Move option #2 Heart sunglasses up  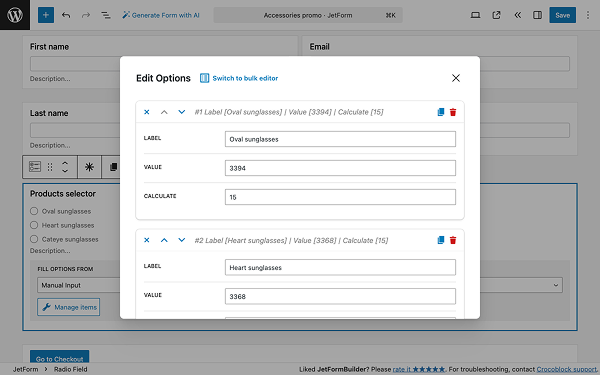click(x=164, y=240)
